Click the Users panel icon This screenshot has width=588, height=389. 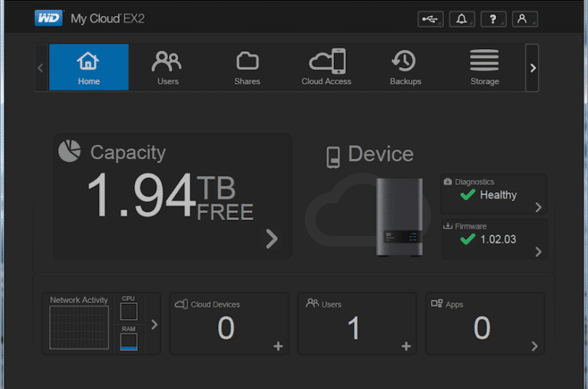click(x=312, y=303)
